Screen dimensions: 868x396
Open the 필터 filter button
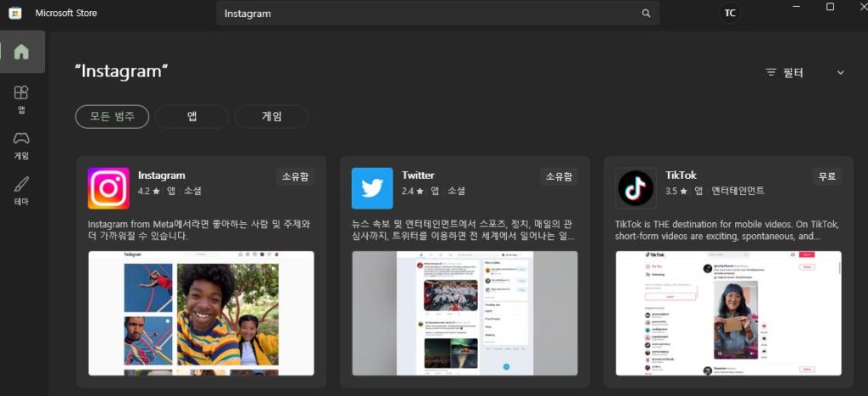point(785,73)
